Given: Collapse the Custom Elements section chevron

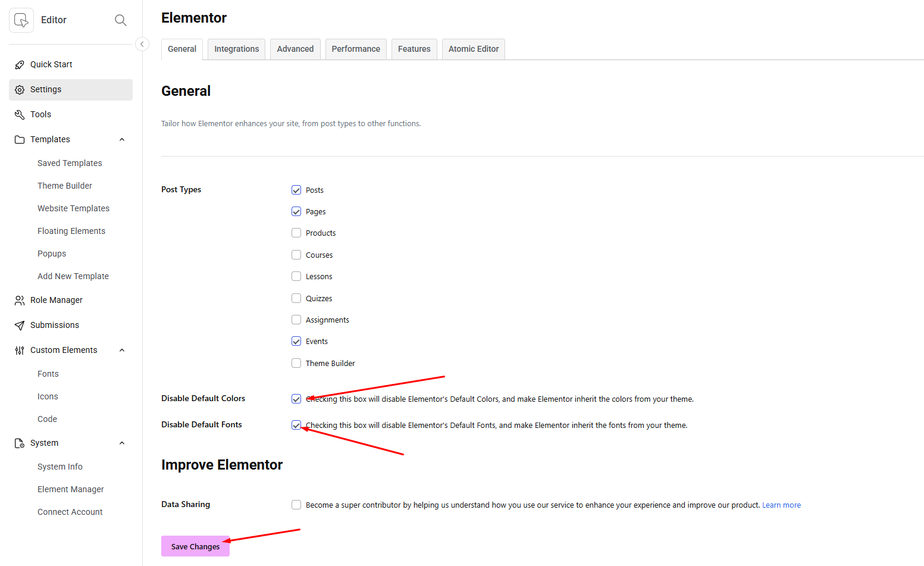Looking at the screenshot, I should click(122, 350).
